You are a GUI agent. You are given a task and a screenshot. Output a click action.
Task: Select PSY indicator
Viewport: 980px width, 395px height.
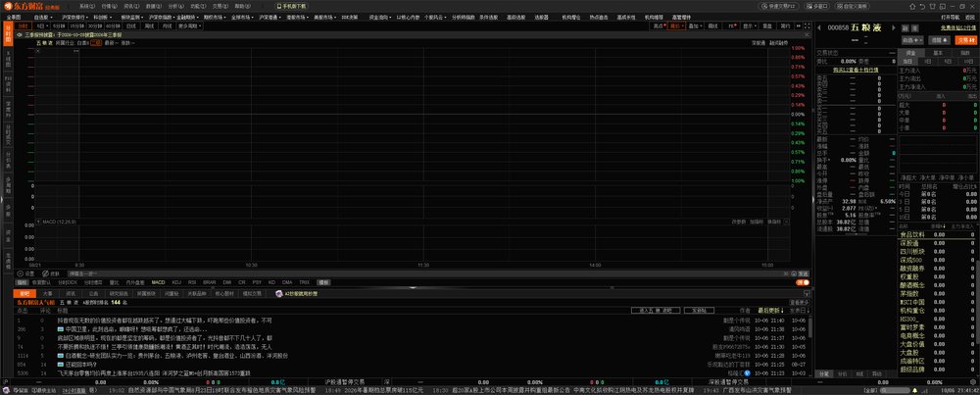pos(257,282)
